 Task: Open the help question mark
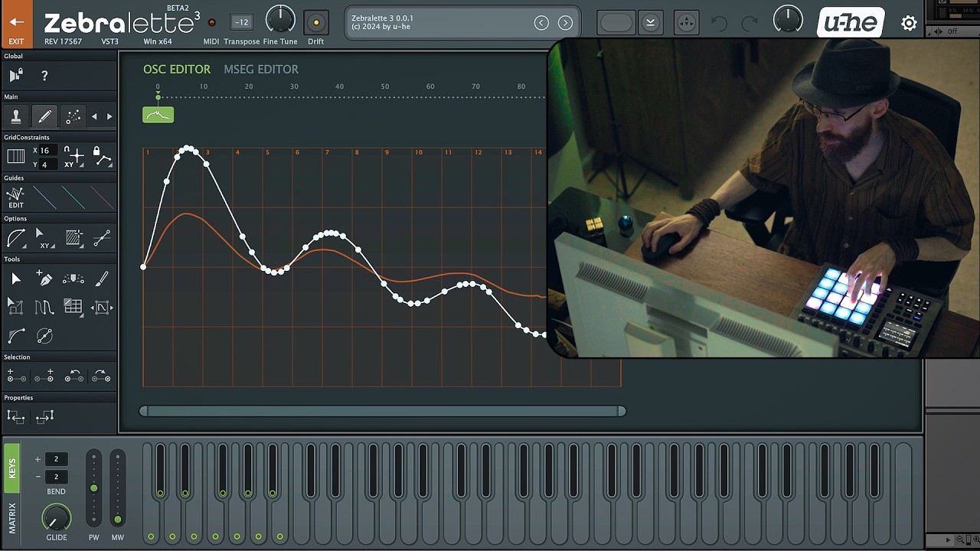44,75
